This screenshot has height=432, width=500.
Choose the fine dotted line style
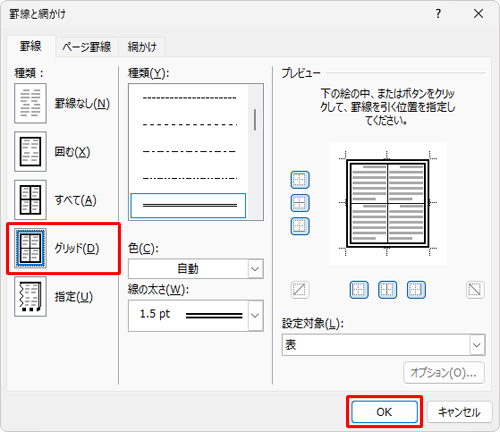point(189,98)
